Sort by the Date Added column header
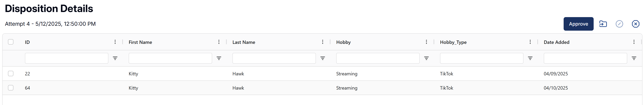This screenshot has width=644, height=105. point(557,42)
